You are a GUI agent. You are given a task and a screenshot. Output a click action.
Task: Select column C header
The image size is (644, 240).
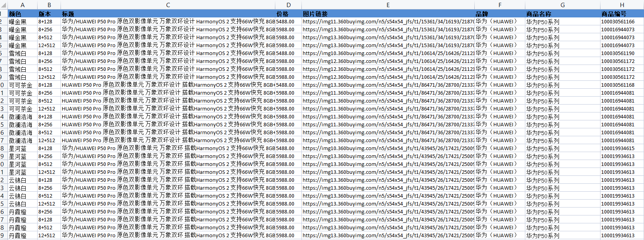point(168,5)
